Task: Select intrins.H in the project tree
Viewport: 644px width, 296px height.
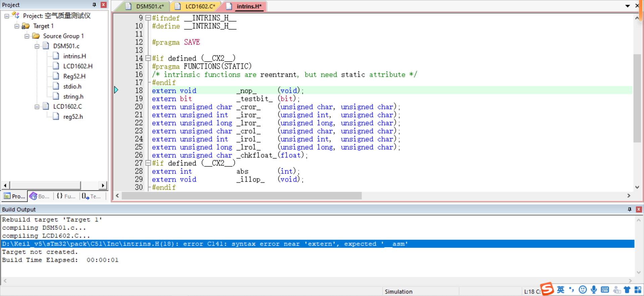Action: click(74, 56)
